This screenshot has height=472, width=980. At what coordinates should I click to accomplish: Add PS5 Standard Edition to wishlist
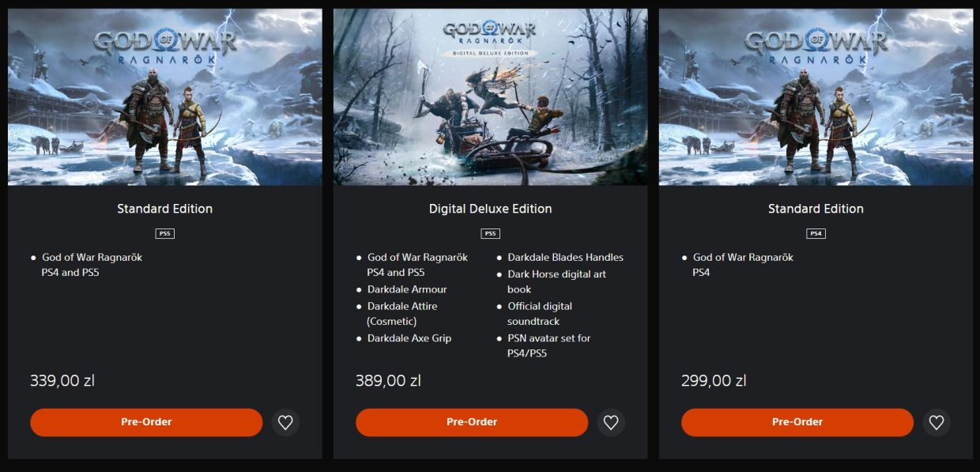point(285,422)
